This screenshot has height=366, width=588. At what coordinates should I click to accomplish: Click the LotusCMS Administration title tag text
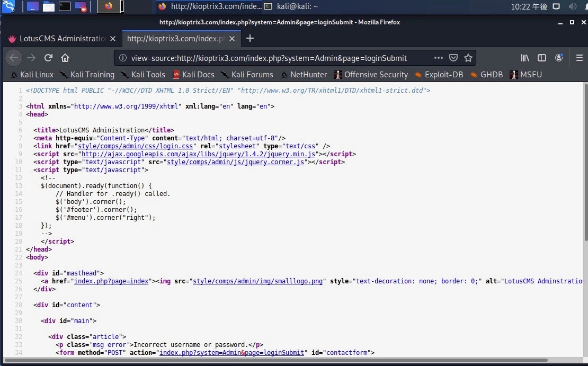(103, 130)
